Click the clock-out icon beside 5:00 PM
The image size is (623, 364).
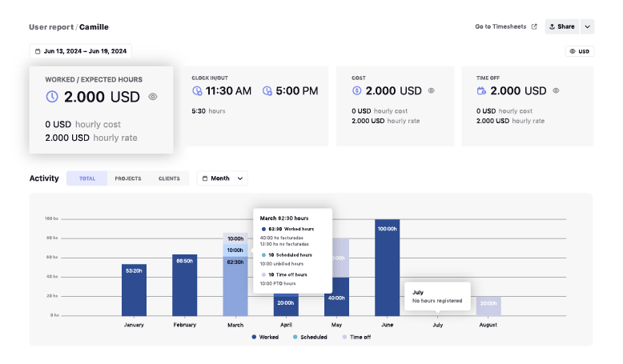coord(266,91)
